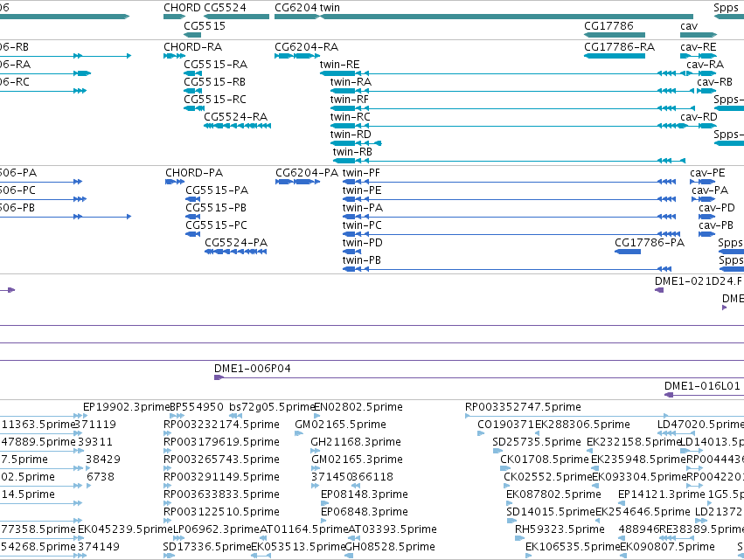Click protein twin-PF
744x560 pixels.
(x=362, y=173)
